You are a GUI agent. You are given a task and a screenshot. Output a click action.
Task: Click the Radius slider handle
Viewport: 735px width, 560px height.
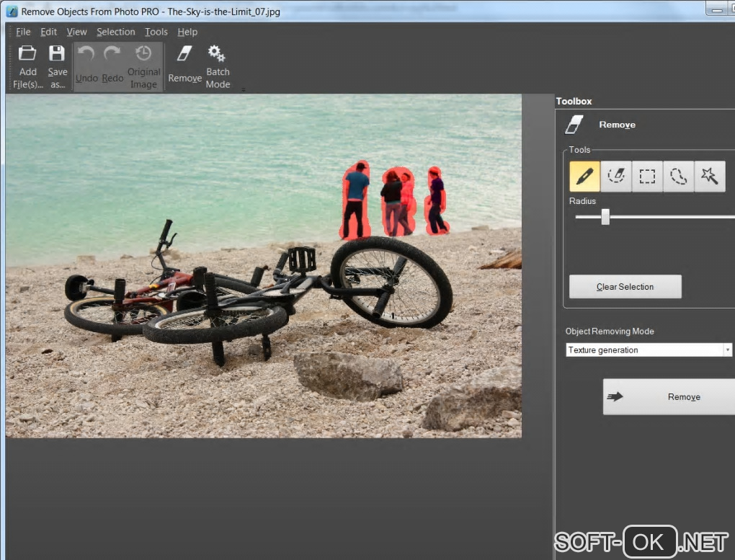pyautogui.click(x=605, y=216)
